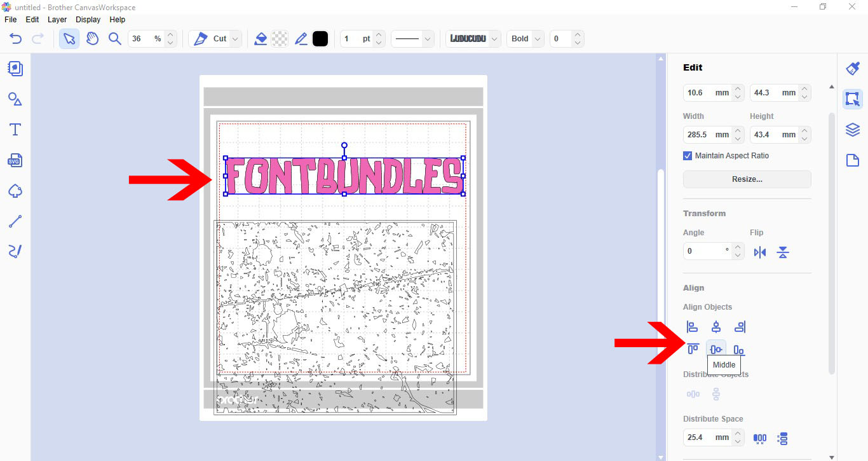Open the Artboard page panel icon
The width and height of the screenshot is (868, 461).
tap(853, 160)
